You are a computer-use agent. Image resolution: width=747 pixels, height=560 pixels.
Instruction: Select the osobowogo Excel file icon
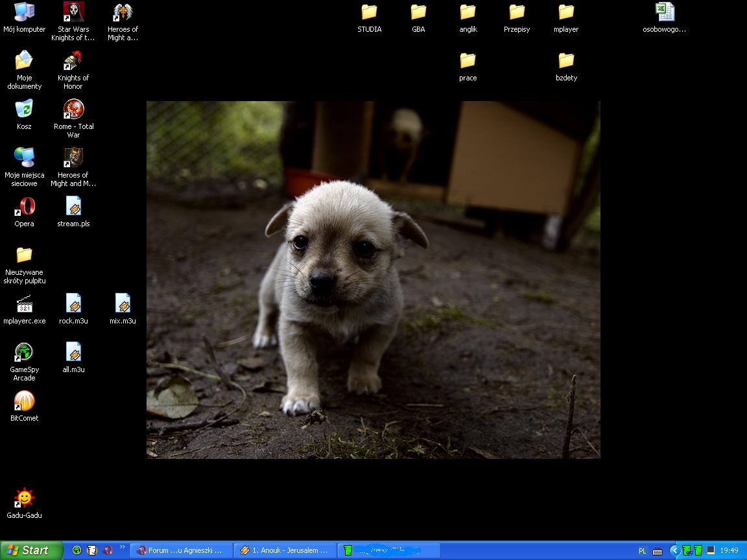[664, 12]
